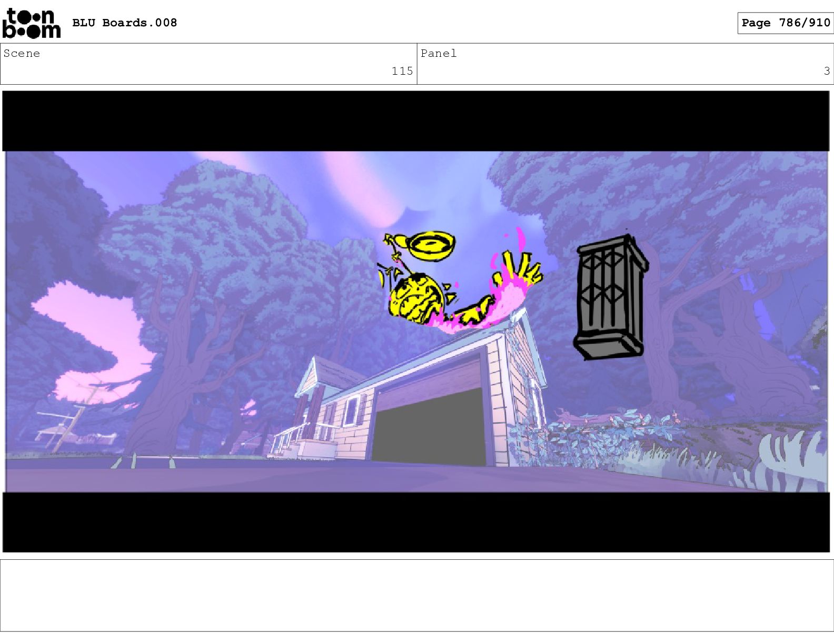Screen dimensions: 834x644
Task: Click the "Page 786/910" page indicator
Action: [786, 23]
